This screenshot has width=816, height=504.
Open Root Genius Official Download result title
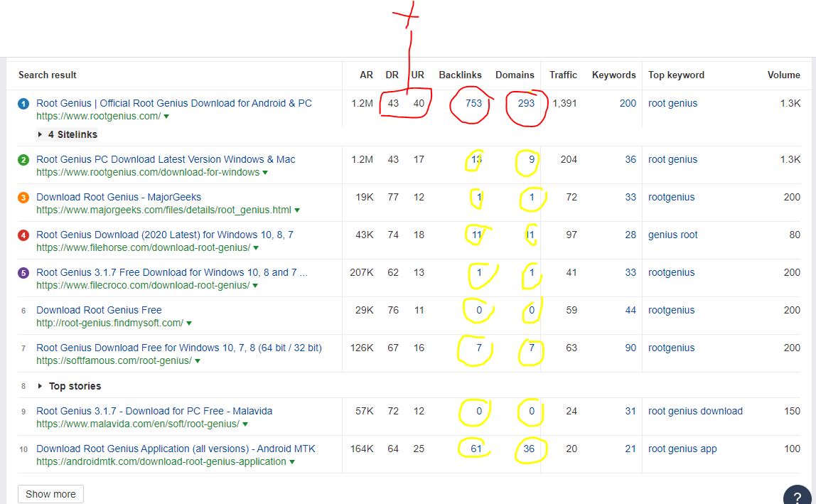[x=174, y=103]
